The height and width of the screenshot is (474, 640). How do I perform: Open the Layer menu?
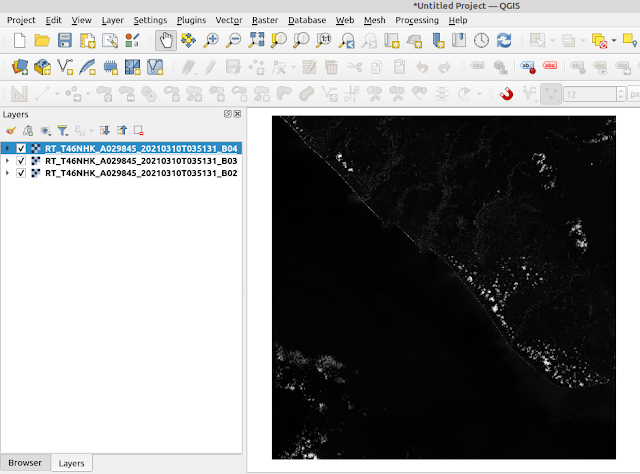click(x=113, y=20)
